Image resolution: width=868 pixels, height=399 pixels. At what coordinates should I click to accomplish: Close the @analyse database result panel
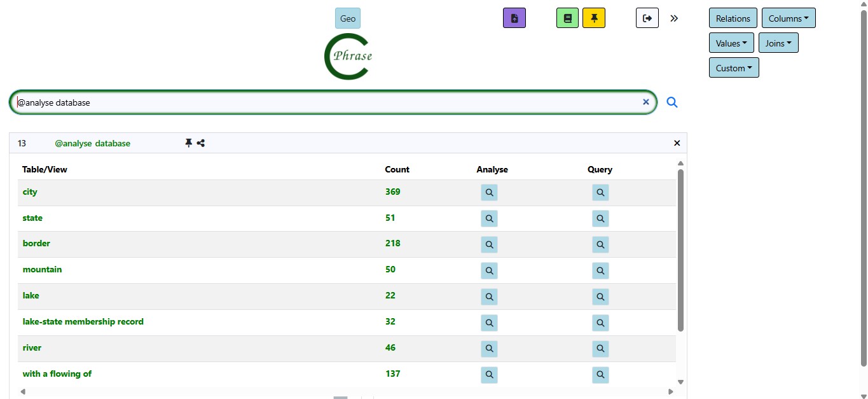tap(677, 143)
